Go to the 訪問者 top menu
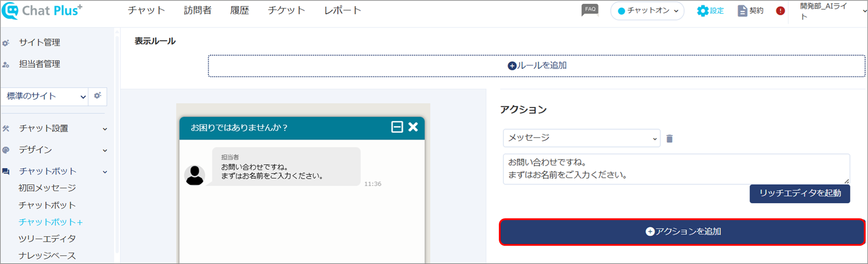The image size is (868, 264). pos(198,10)
